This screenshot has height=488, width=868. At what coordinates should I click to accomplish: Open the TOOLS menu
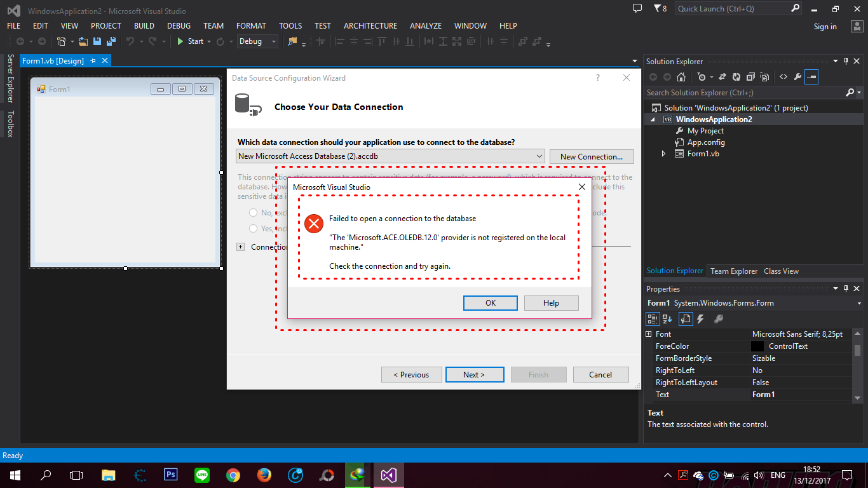click(290, 25)
